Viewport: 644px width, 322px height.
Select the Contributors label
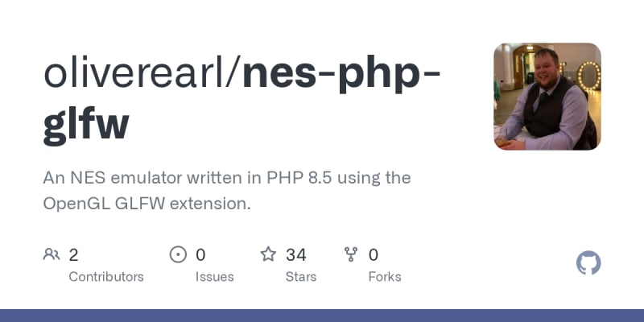click(x=106, y=276)
